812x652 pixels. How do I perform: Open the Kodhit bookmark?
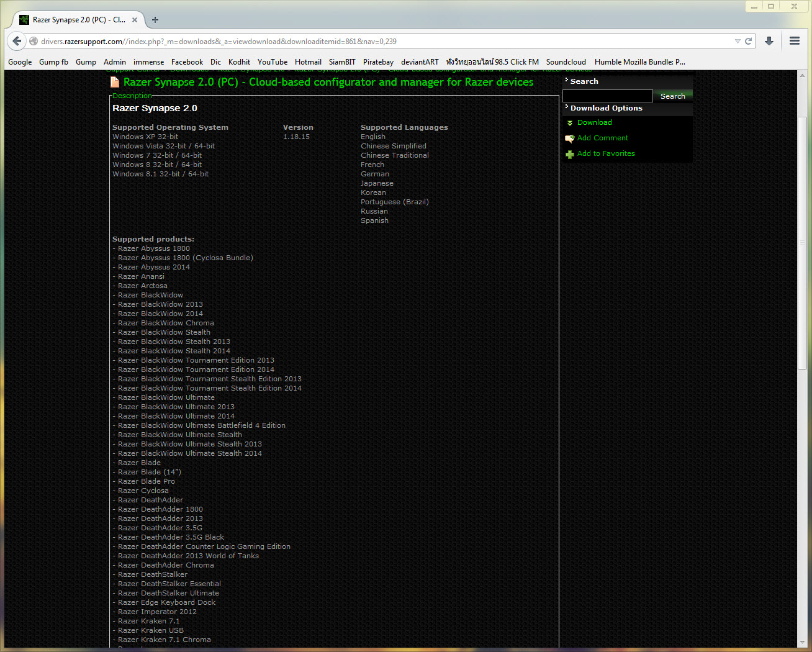[239, 62]
